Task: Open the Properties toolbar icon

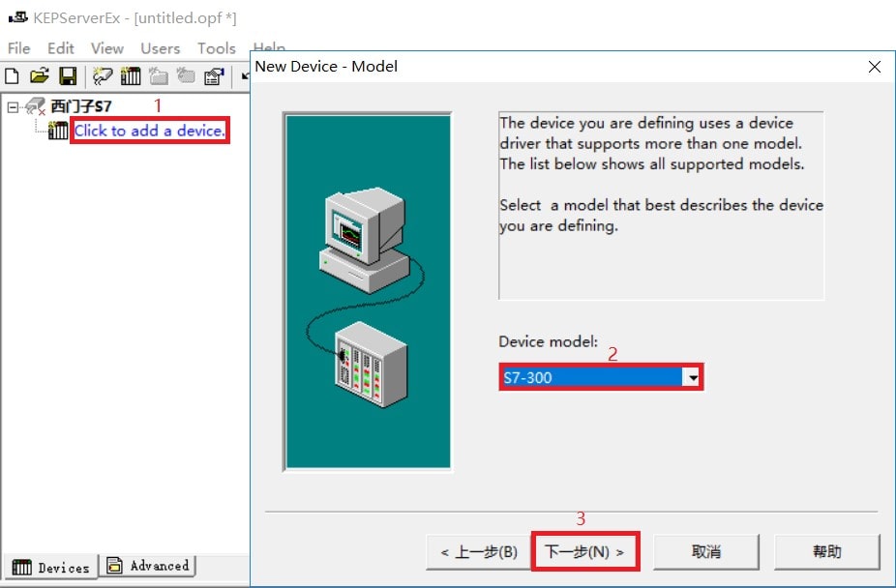Action: [214, 76]
